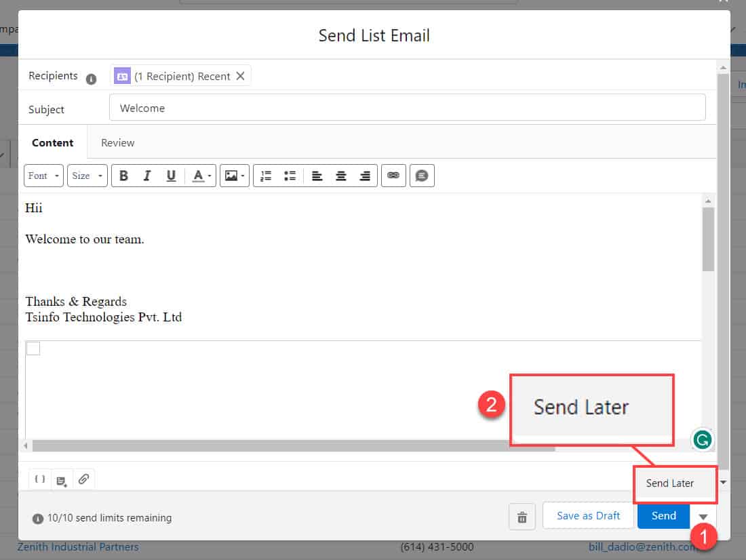The image size is (746, 560).
Task: Click Save as Draft
Action: (x=588, y=516)
